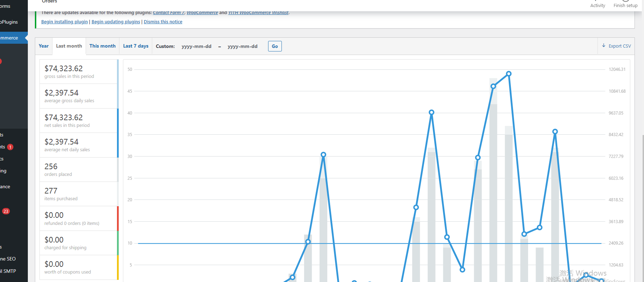Screen dimensions: 644x282
Task: Click the Go button
Action: 275,46
